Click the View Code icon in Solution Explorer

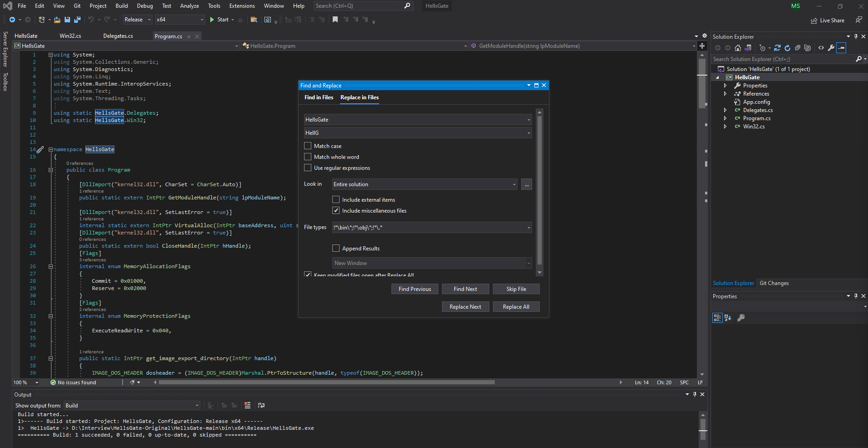point(821,48)
